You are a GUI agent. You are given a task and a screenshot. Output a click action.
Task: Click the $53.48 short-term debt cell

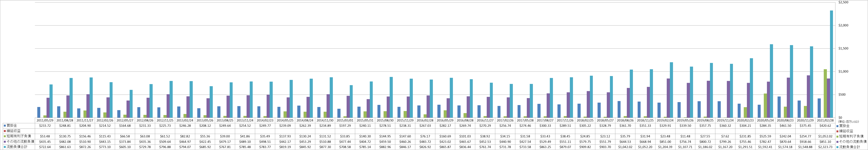[45, 136]
